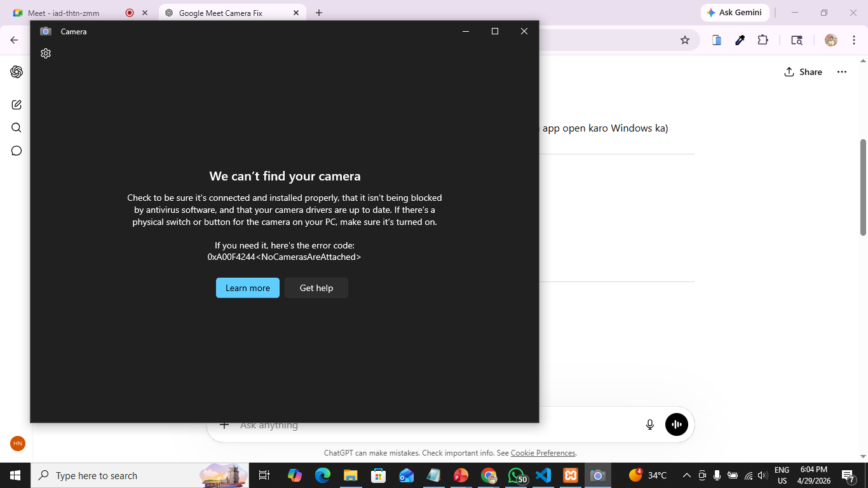This screenshot has width=868, height=488.
Task: Open the three-dot conversation options menu
Action: [842, 72]
